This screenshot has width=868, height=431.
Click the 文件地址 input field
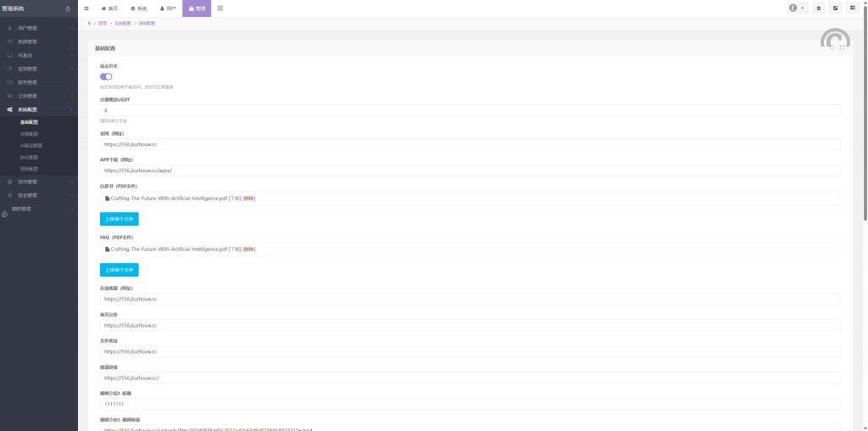(x=470, y=352)
